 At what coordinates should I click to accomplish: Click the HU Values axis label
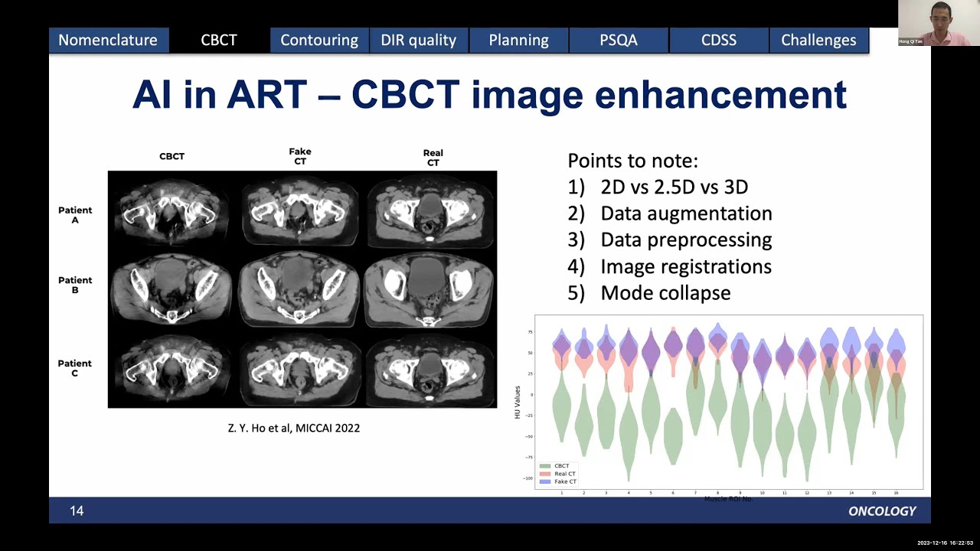click(518, 402)
